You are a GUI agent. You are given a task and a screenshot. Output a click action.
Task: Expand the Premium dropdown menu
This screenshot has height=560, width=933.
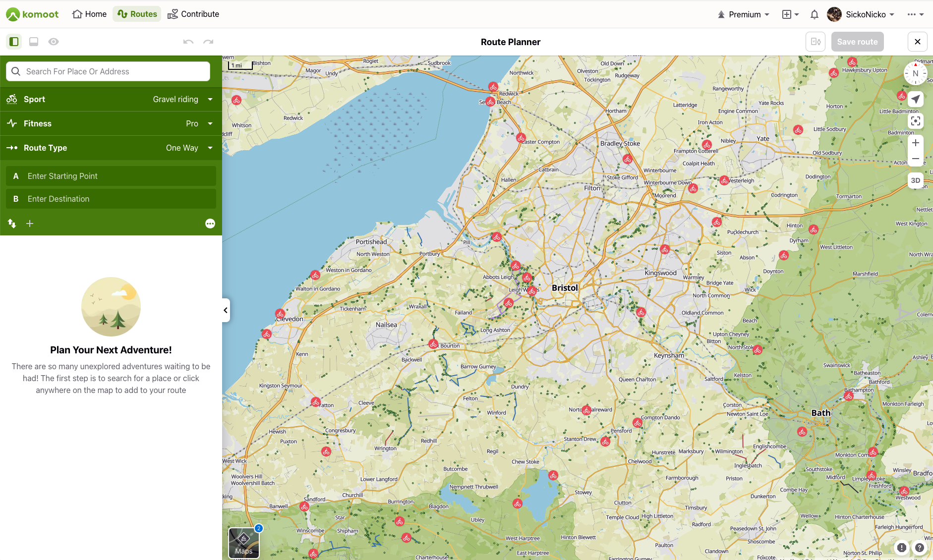click(x=743, y=14)
